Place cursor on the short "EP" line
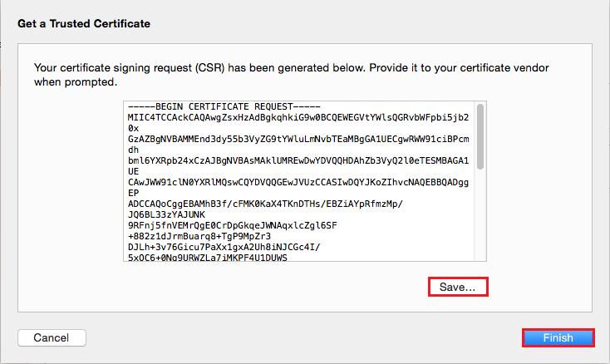Image resolution: width=610 pixels, height=364 pixels. (134, 192)
